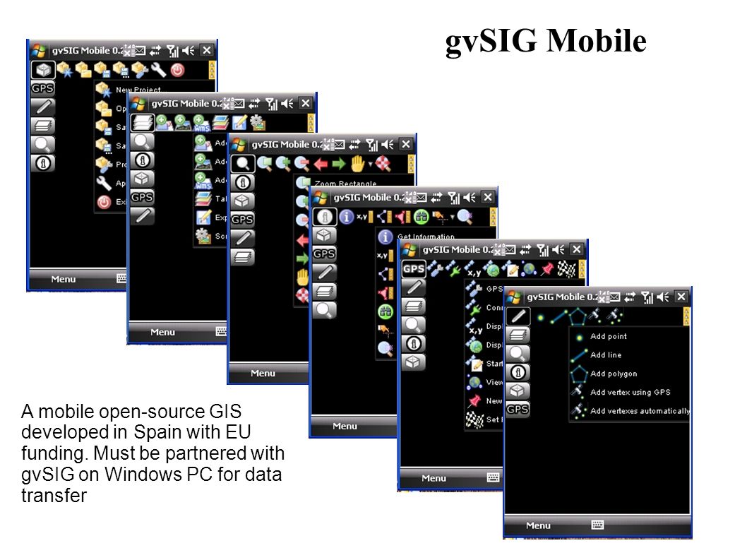
Task: Click wrench preferences icon in project toolbar
Action: tap(158, 70)
